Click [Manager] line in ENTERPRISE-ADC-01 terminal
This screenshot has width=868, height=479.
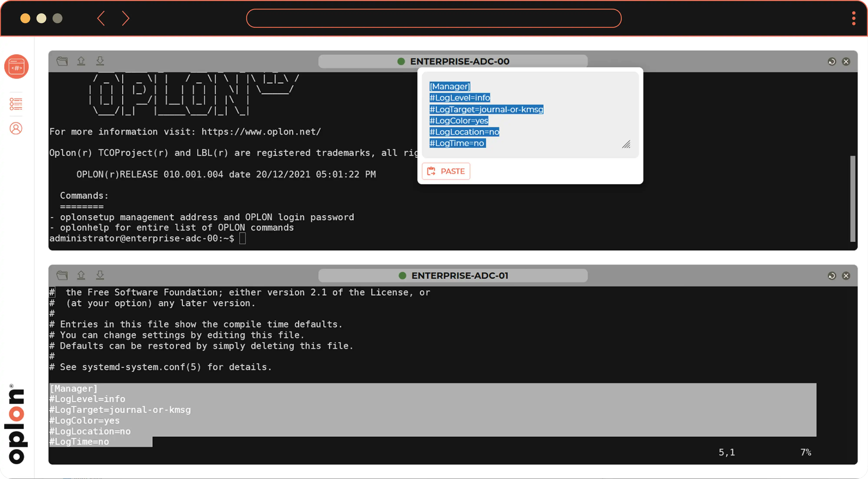(x=74, y=389)
